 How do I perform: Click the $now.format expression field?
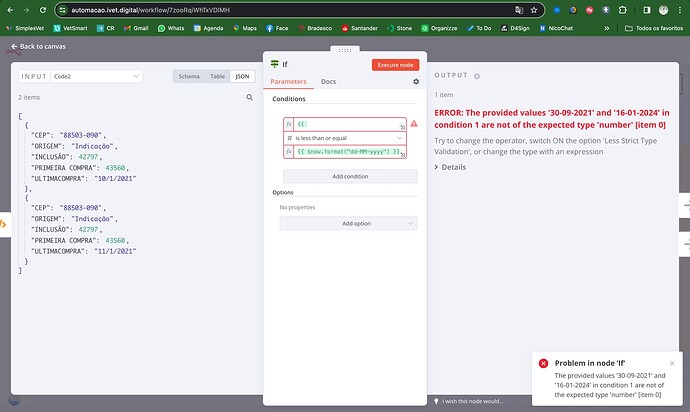[349, 152]
